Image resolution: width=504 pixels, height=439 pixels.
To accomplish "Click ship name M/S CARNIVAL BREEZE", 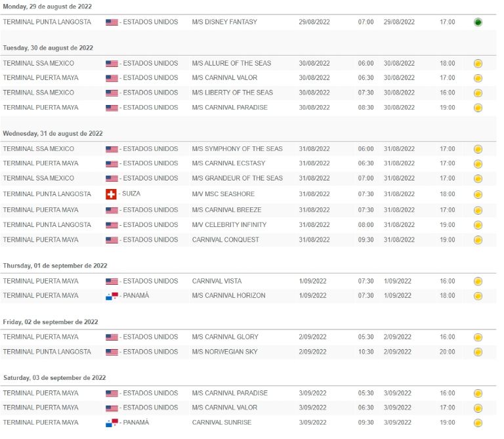I will (226, 210).
